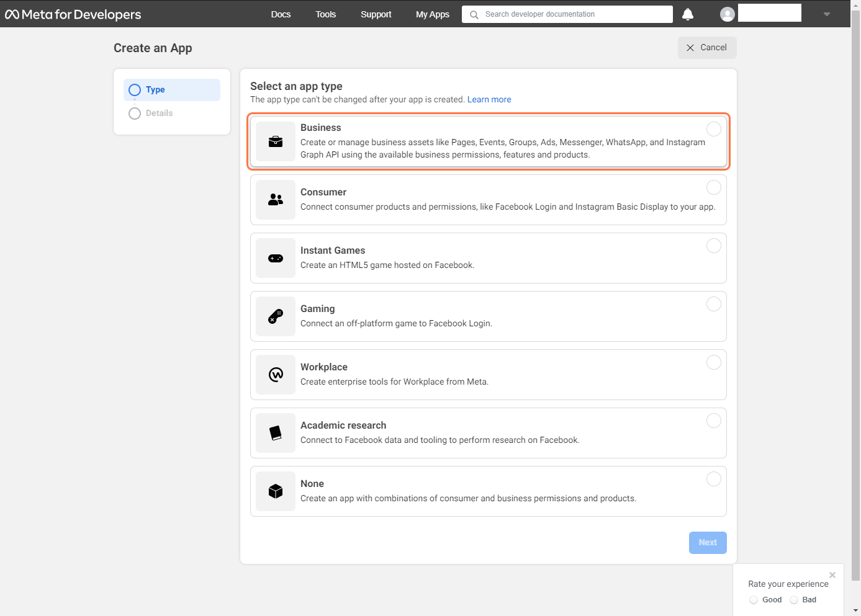Image resolution: width=861 pixels, height=616 pixels.
Task: Click the Type step circle icon
Action: 135,90
